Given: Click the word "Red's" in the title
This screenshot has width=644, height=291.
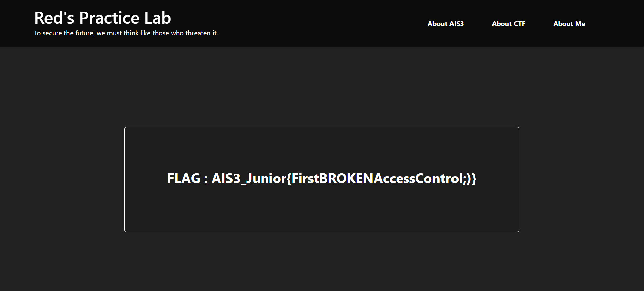Looking at the screenshot, I should click(54, 18).
